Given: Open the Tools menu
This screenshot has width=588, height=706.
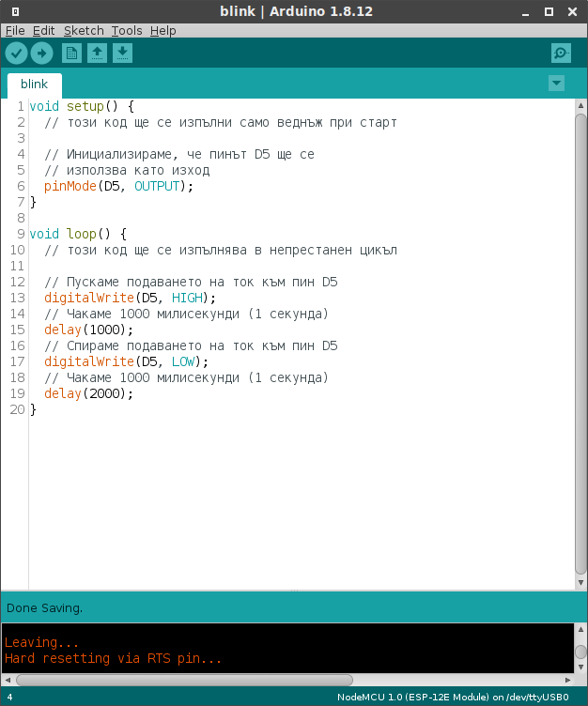Looking at the screenshot, I should pos(127,30).
